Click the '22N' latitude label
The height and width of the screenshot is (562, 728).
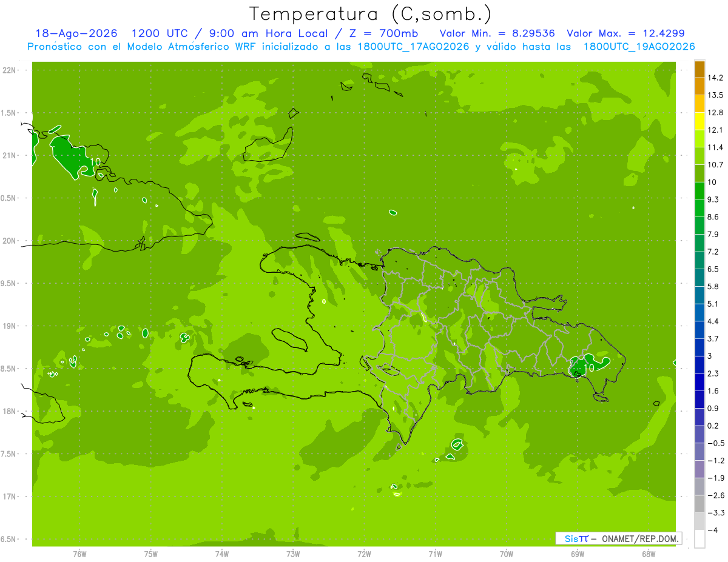click(9, 70)
